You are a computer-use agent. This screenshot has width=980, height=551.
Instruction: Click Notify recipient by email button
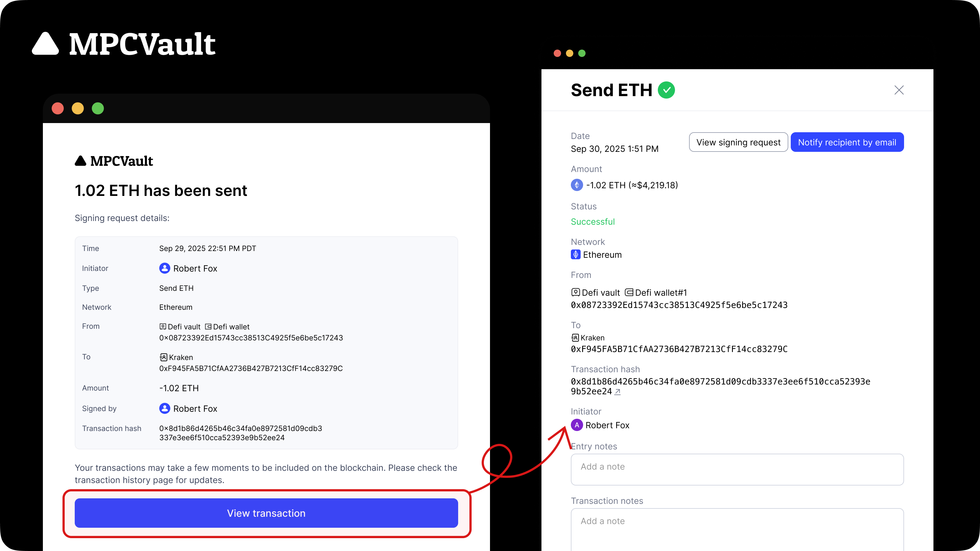(x=847, y=142)
